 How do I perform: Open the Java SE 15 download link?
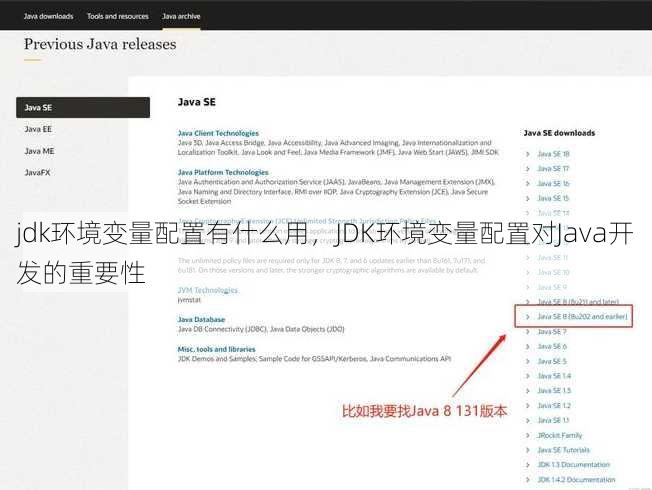tap(553, 198)
